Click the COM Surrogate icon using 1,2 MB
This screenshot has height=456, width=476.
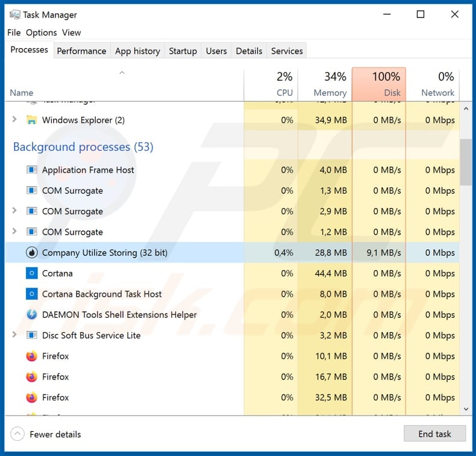click(x=31, y=232)
